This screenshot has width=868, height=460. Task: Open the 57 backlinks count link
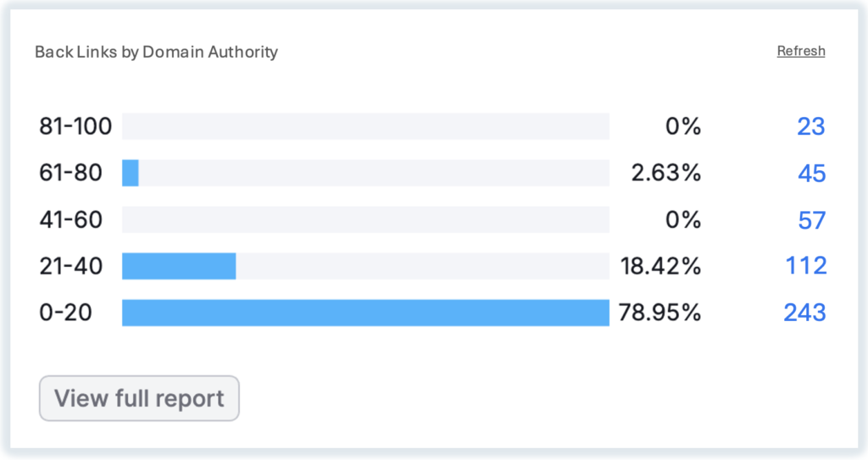(x=811, y=220)
